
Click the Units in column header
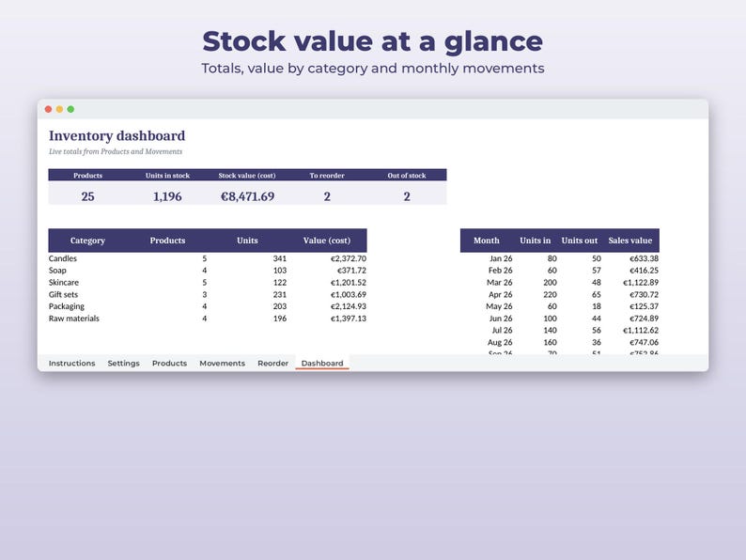pyautogui.click(x=536, y=241)
